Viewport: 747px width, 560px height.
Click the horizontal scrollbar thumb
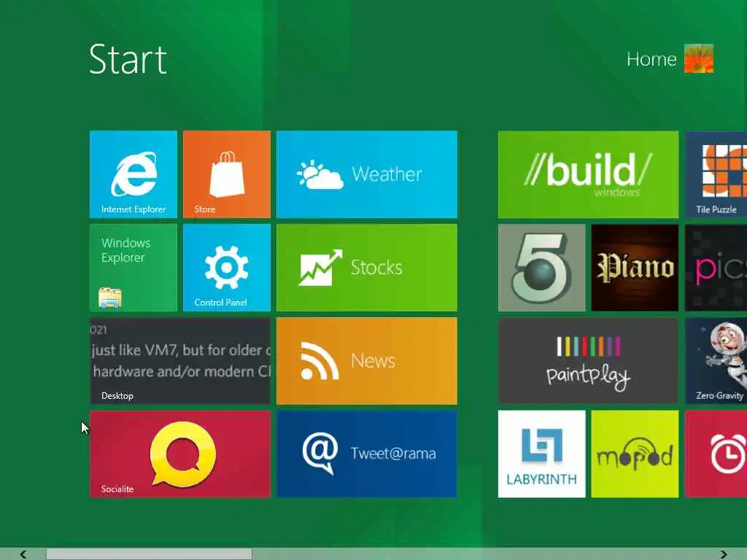click(149, 554)
